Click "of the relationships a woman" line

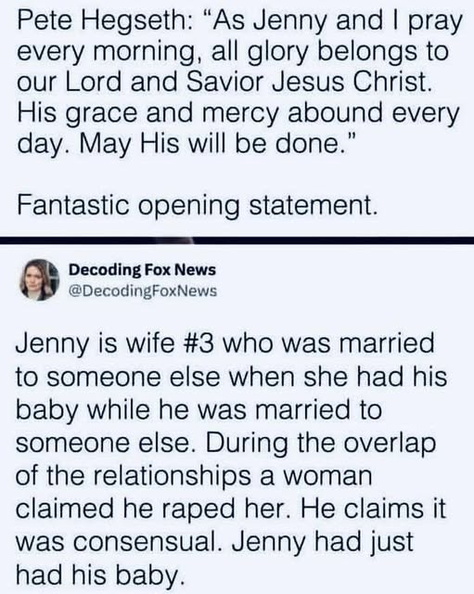(x=194, y=475)
